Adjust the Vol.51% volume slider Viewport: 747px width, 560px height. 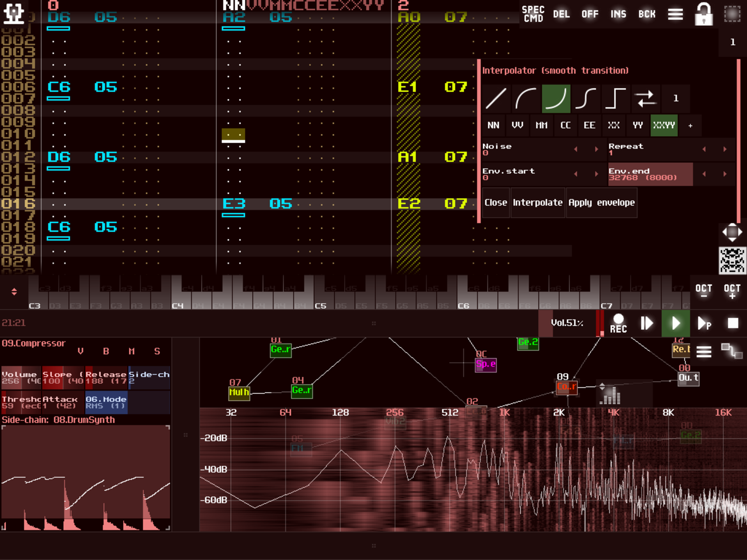pos(567,323)
